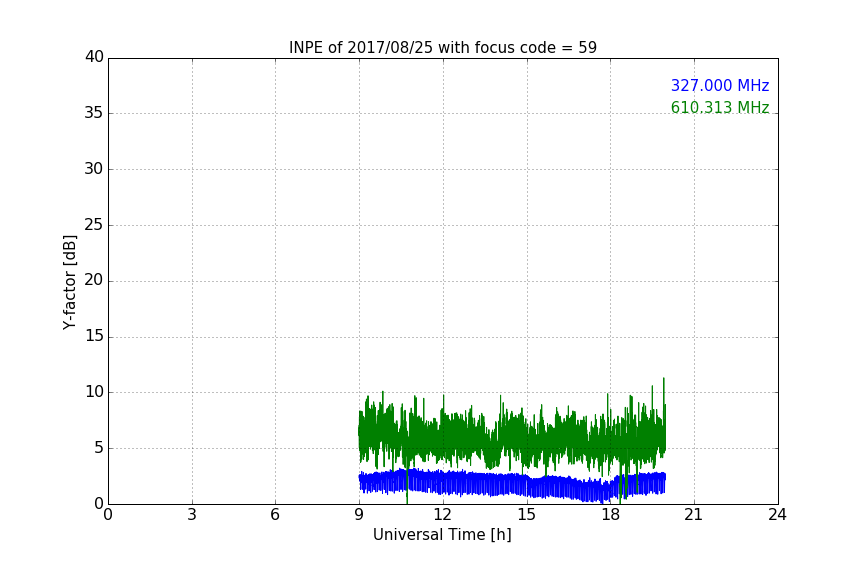
Task: Click the Universal Time [h] axis label
Action: click(442, 535)
